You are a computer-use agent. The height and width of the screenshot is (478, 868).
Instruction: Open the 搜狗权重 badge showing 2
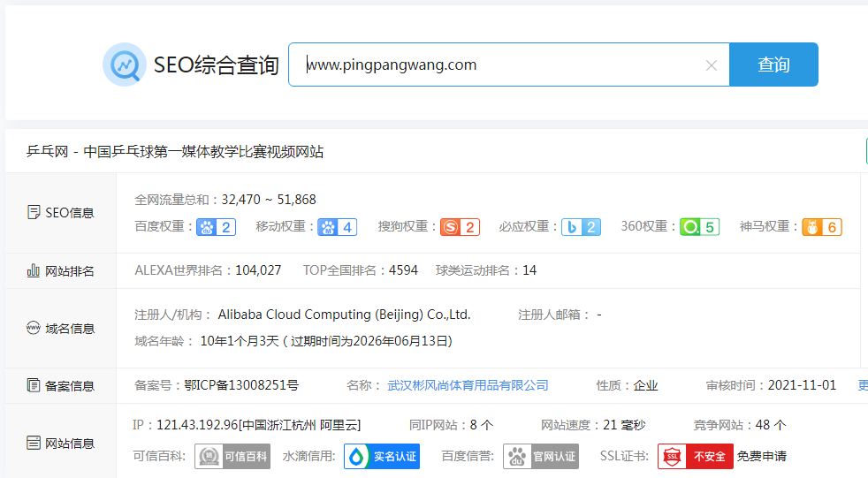(x=460, y=227)
